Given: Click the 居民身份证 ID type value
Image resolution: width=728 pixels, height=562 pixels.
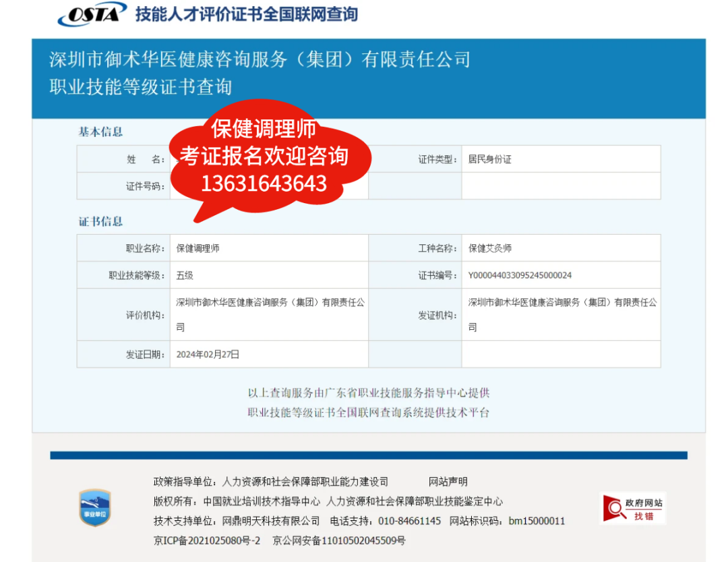Looking at the screenshot, I should pyautogui.click(x=489, y=159).
